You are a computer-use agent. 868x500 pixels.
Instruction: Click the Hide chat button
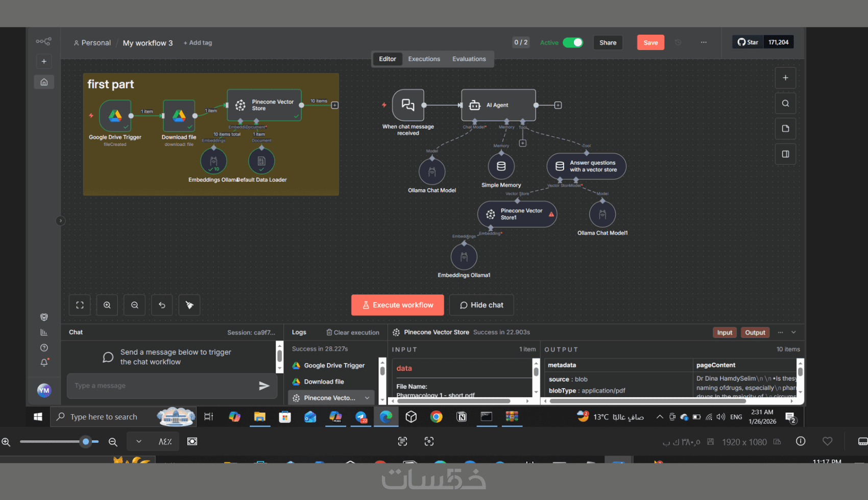[481, 305]
